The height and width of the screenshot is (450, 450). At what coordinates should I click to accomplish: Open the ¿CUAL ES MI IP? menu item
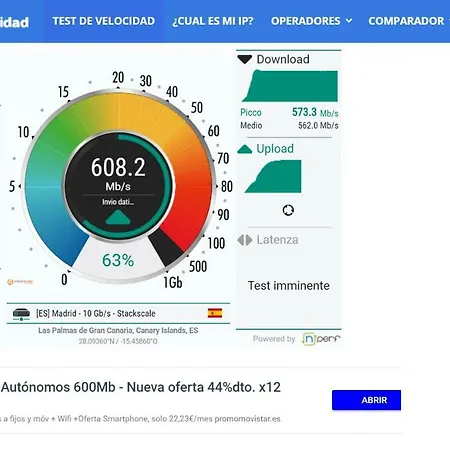click(x=213, y=21)
